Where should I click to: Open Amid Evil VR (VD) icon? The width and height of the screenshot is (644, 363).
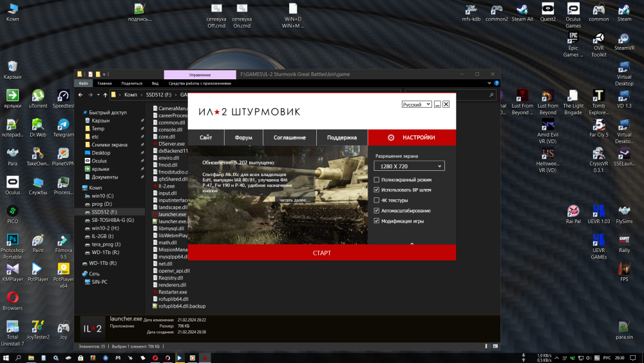547,131
